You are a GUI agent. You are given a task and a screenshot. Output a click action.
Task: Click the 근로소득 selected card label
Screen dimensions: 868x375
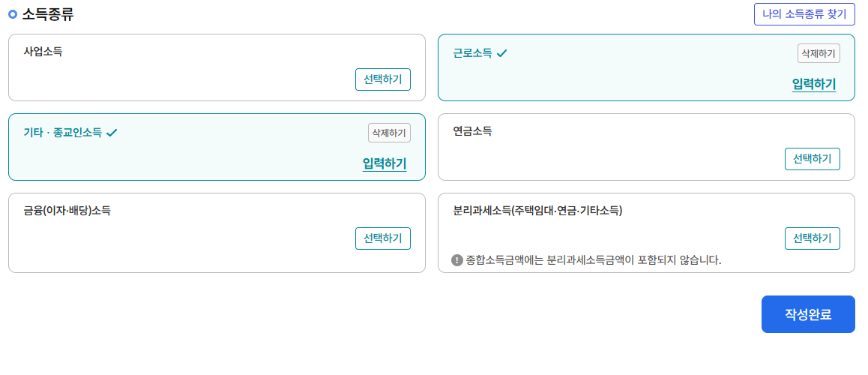(472, 53)
